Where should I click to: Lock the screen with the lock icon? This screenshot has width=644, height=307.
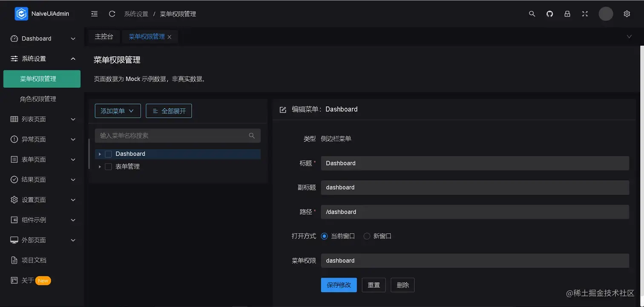click(567, 14)
